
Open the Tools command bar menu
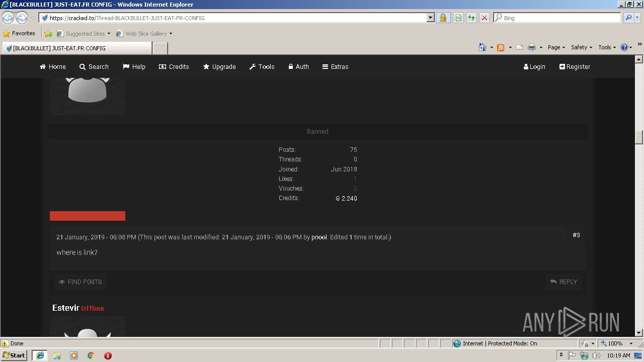click(607, 47)
